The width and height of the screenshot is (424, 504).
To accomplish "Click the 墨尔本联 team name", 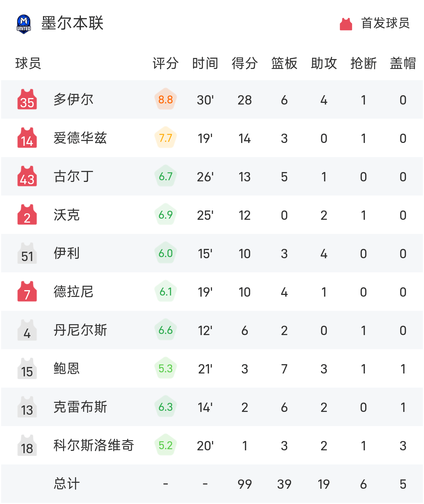I will (72, 23).
